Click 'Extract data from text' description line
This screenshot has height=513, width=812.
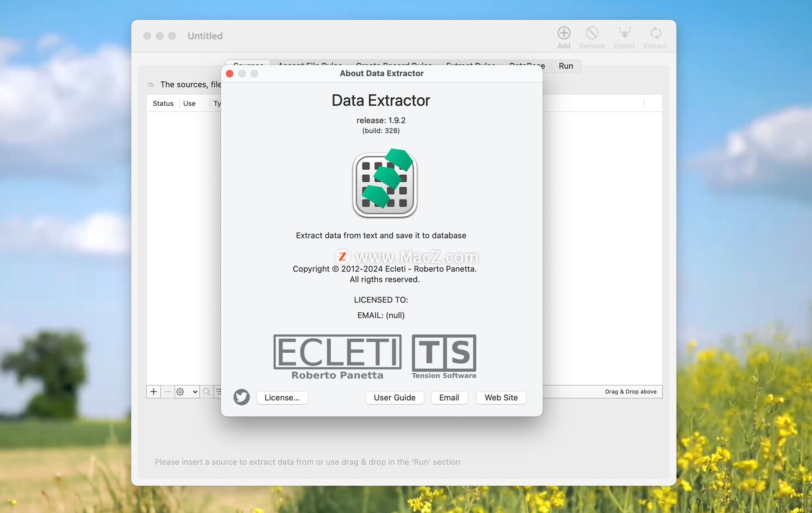[381, 236]
